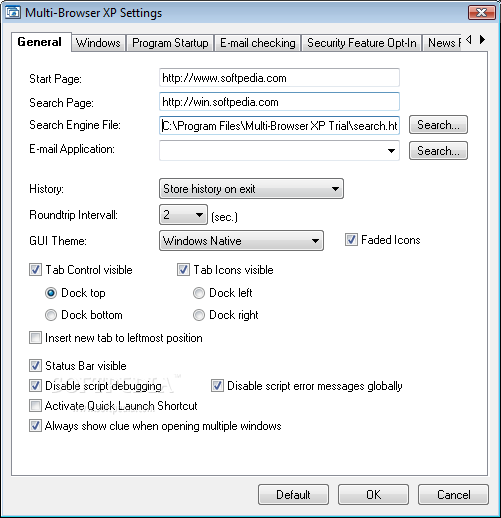Close the Settings dialog
The width and height of the screenshot is (501, 518).
coord(481,13)
